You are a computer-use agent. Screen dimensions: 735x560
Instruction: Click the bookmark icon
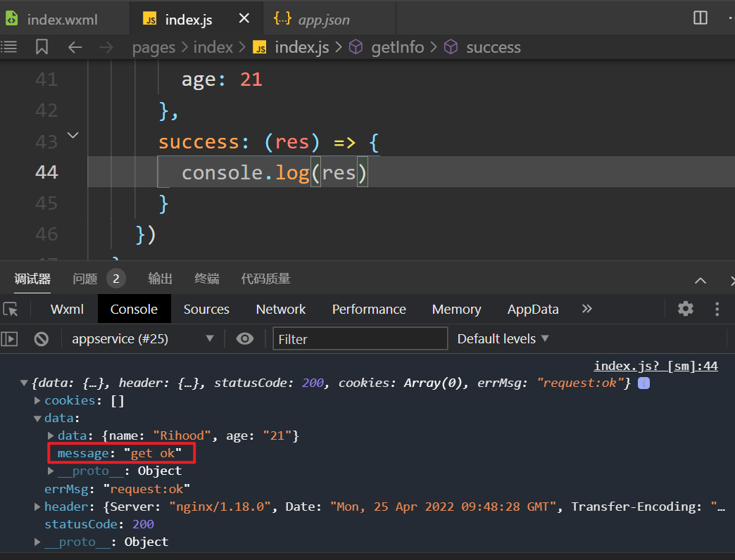pyautogui.click(x=42, y=47)
